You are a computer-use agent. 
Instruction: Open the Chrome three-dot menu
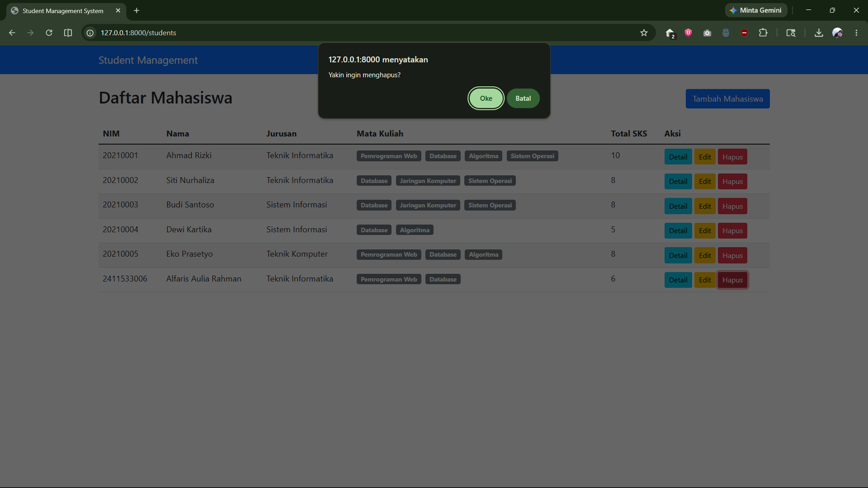coord(856,33)
